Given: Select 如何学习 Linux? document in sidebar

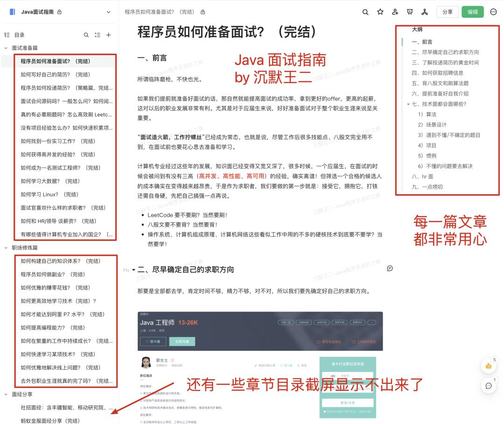Looking at the screenshot, I should tap(49, 195).
